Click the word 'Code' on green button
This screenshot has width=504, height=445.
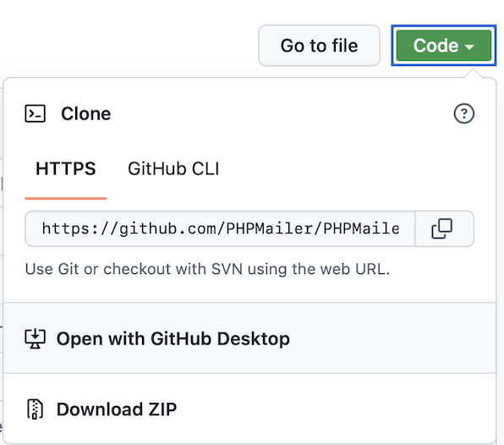click(x=436, y=46)
